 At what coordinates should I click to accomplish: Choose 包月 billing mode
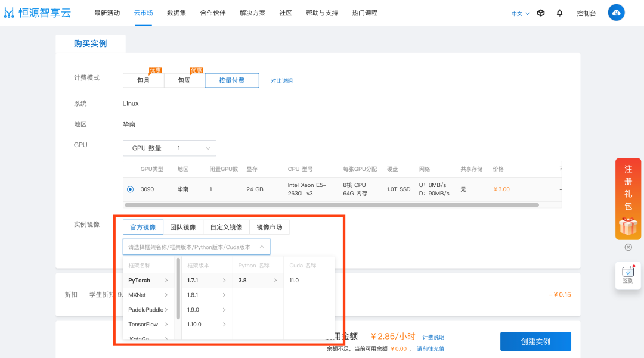(143, 80)
